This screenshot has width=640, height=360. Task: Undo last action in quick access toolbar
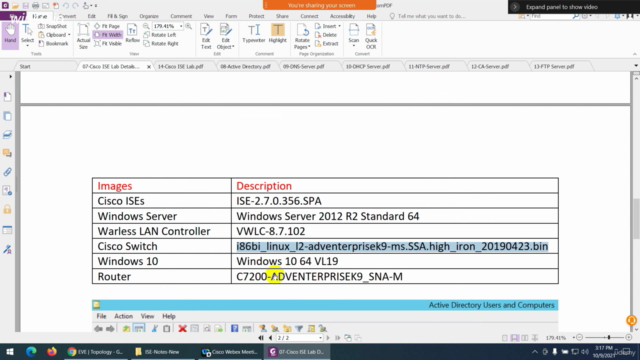[x=66, y=5]
